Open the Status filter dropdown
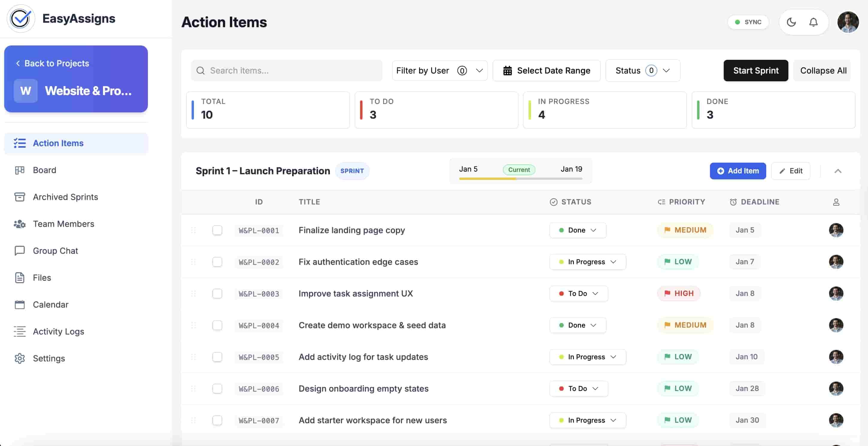 [x=642, y=70]
